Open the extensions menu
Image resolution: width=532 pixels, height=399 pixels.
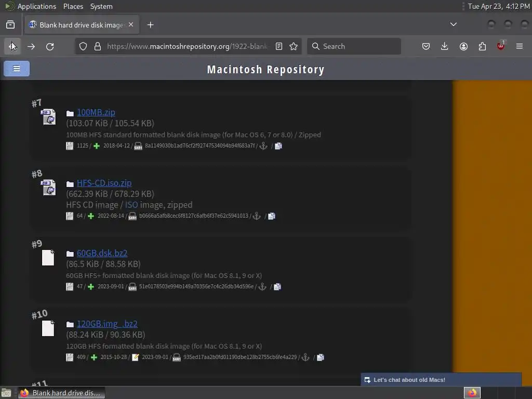point(482,46)
